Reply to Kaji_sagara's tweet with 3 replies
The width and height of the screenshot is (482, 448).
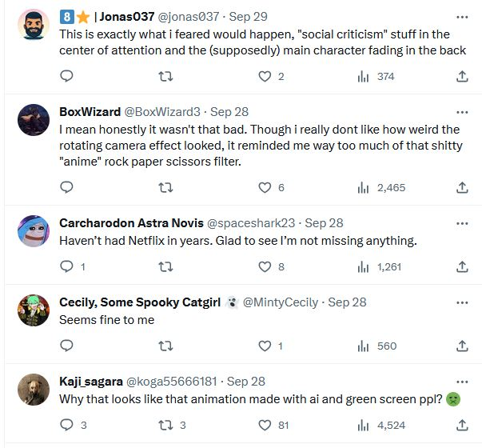(67, 425)
